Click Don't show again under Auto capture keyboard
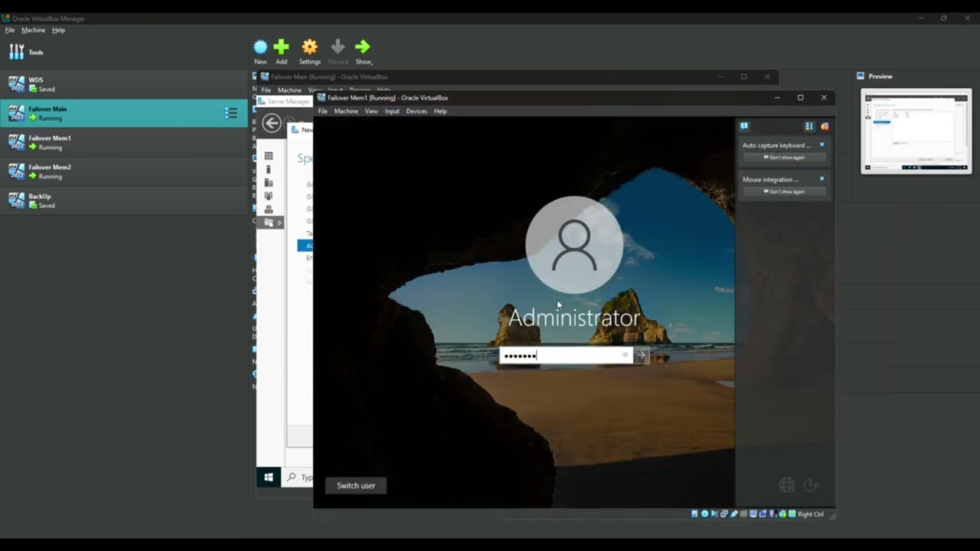Image resolution: width=980 pixels, height=551 pixels. click(x=784, y=158)
